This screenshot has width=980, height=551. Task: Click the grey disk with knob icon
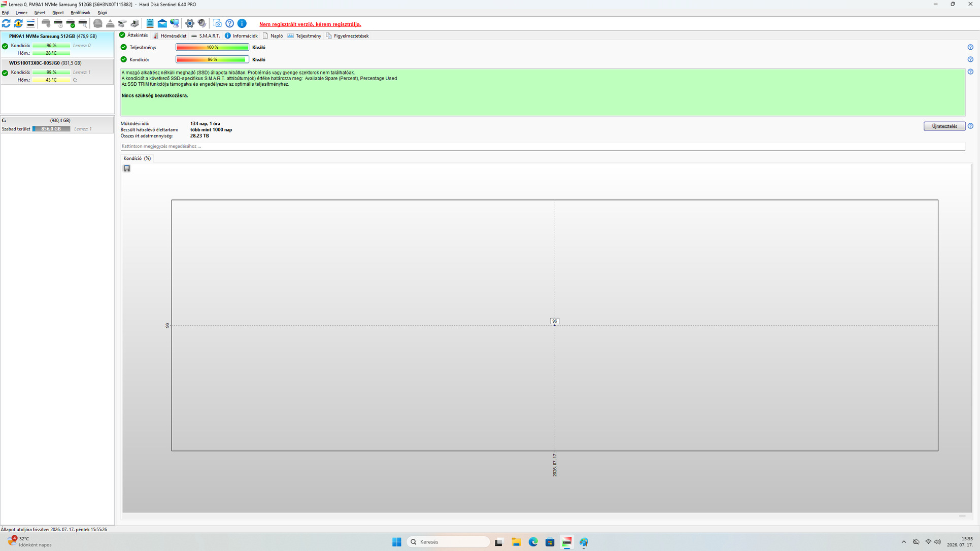pyautogui.click(x=46, y=23)
